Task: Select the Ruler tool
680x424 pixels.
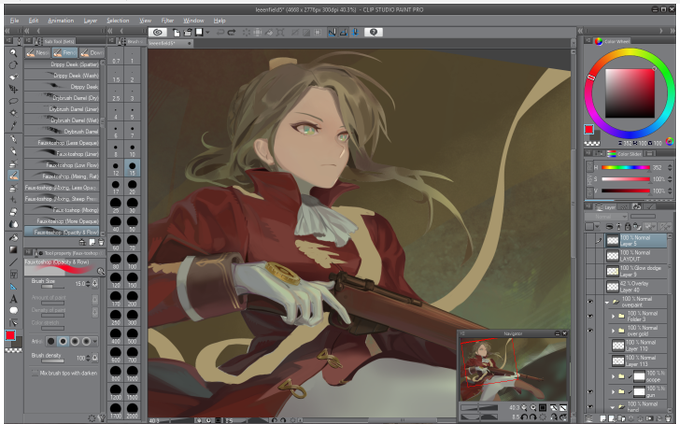Action: coord(13,287)
